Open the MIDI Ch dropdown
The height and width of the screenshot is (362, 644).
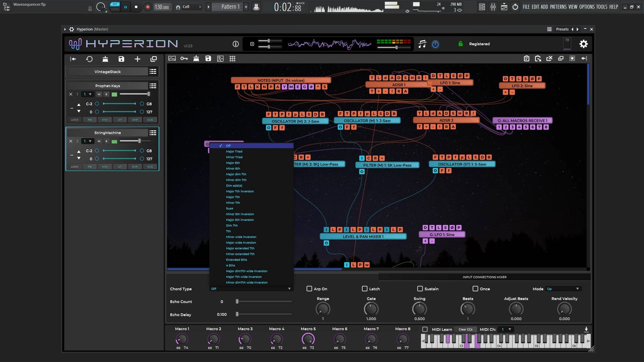pyautogui.click(x=506, y=329)
